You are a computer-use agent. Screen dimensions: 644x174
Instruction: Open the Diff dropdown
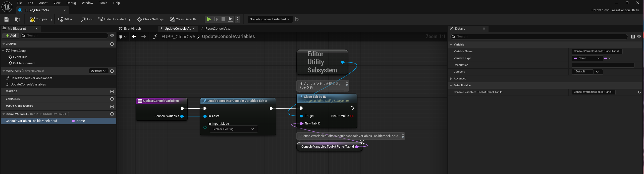(x=65, y=19)
